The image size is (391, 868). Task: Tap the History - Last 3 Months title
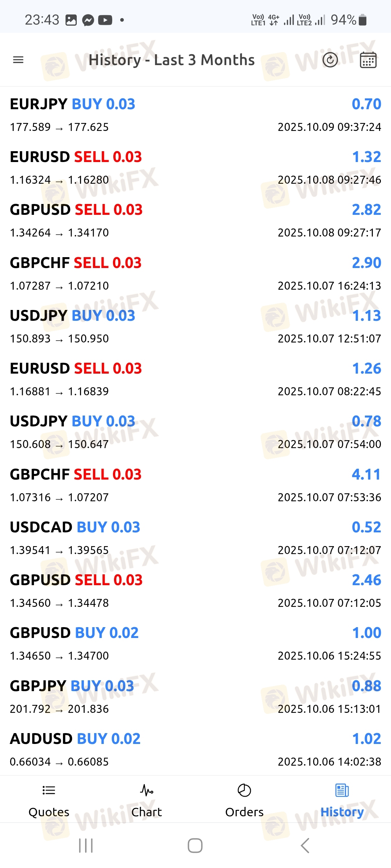tap(172, 60)
